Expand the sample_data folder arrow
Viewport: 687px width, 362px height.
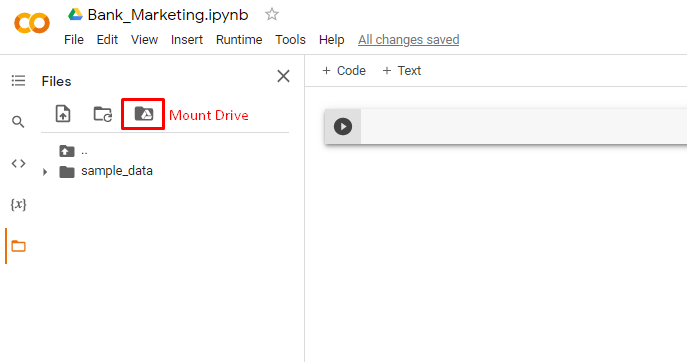(x=45, y=172)
